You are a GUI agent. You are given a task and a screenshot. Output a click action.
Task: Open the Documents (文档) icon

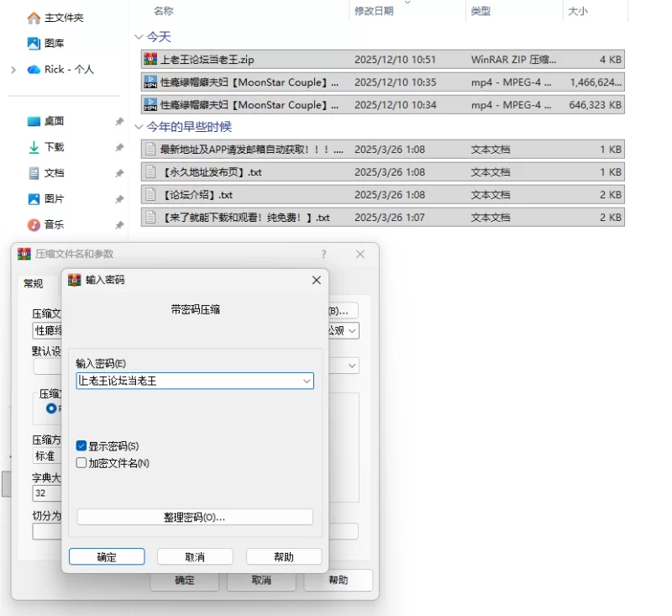click(34, 173)
